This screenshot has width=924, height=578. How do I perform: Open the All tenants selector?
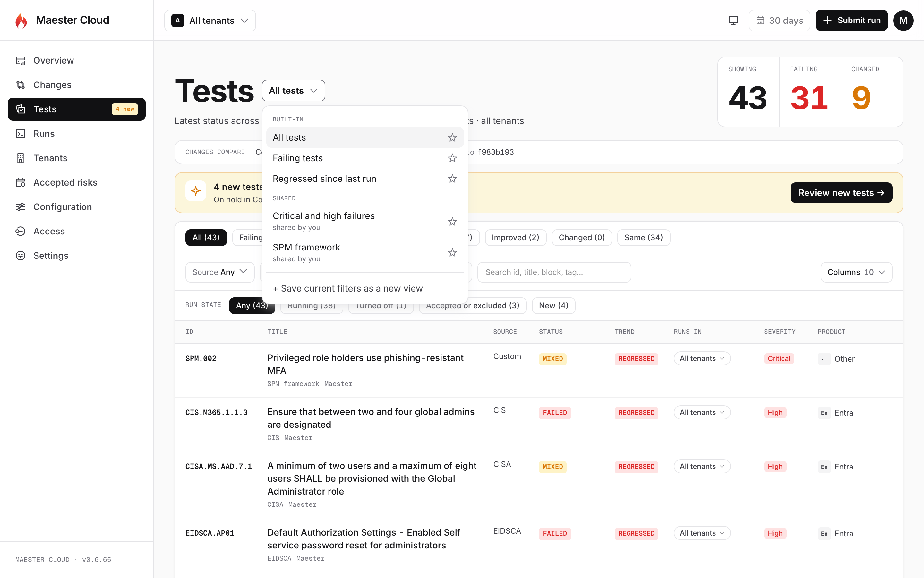(x=210, y=20)
